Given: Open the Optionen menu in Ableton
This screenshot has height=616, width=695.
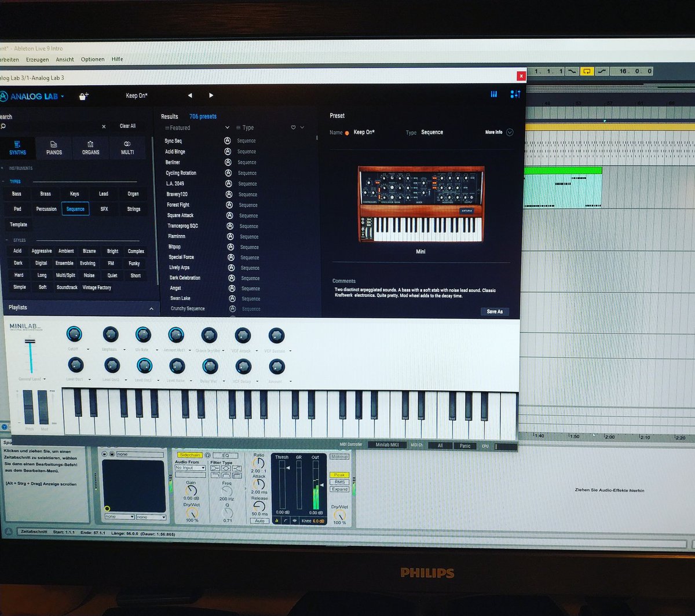Looking at the screenshot, I should (x=92, y=59).
